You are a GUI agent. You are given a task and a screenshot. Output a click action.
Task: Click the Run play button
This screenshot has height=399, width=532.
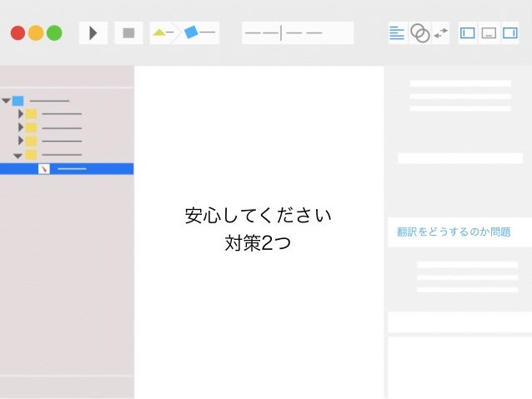(93, 33)
